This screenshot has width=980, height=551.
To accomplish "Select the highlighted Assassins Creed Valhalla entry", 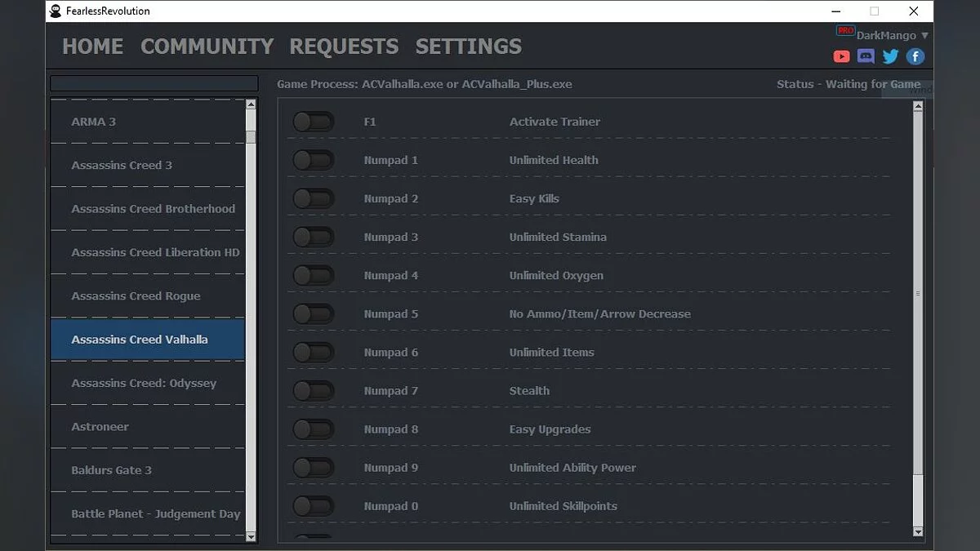I will (148, 339).
